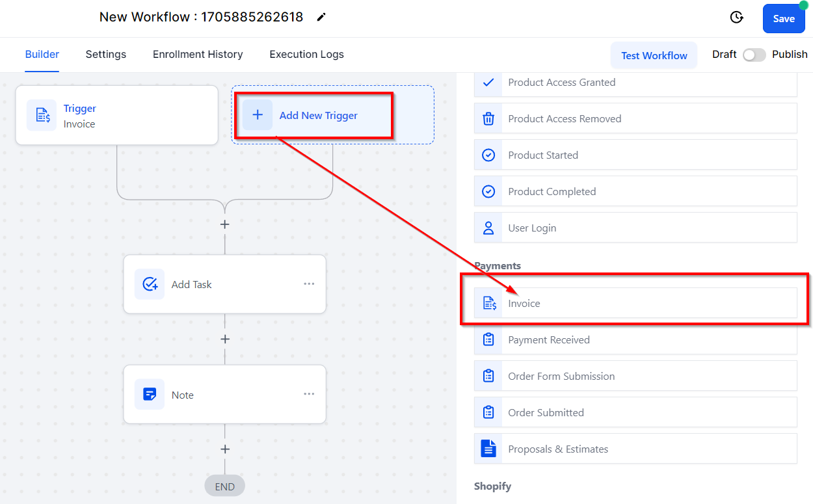This screenshot has height=504, width=813.
Task: Click the Product Access Granted checkmark icon
Action: point(488,83)
